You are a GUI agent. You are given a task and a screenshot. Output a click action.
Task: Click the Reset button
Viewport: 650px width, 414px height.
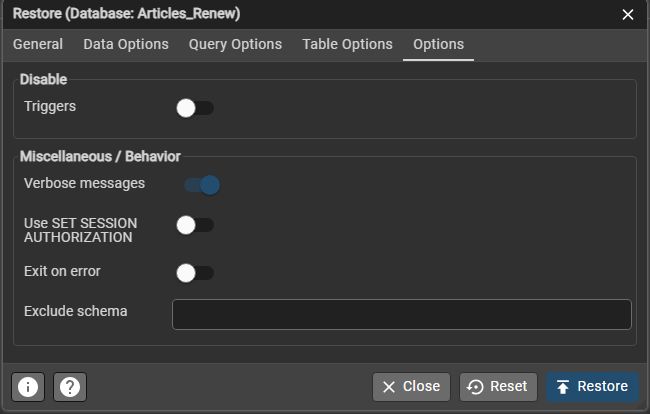click(x=498, y=387)
